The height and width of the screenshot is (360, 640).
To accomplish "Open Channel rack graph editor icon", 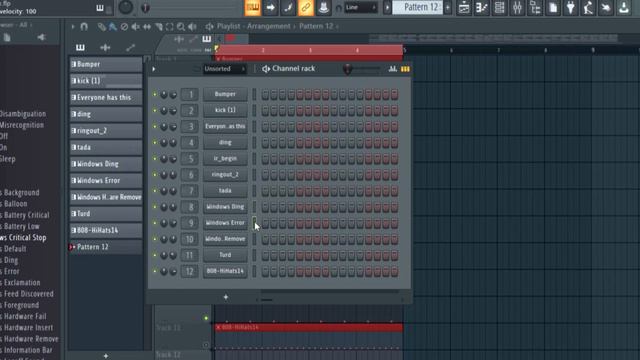I will click(393, 69).
